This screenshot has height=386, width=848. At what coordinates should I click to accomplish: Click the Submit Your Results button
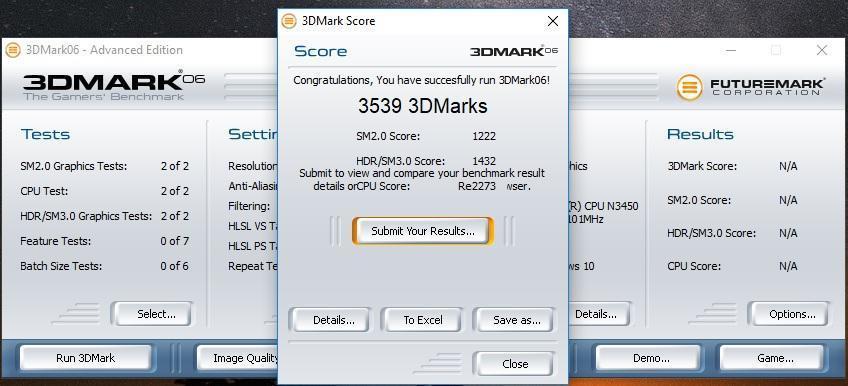click(423, 231)
